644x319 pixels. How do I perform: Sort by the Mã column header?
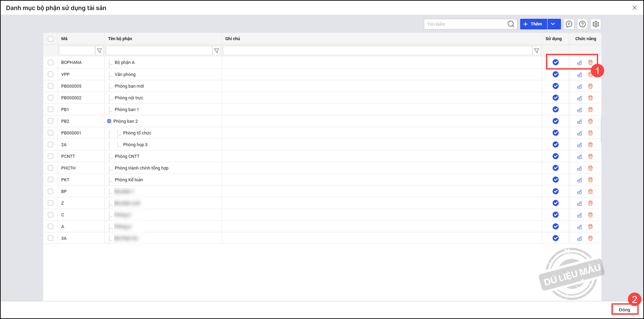pos(64,39)
